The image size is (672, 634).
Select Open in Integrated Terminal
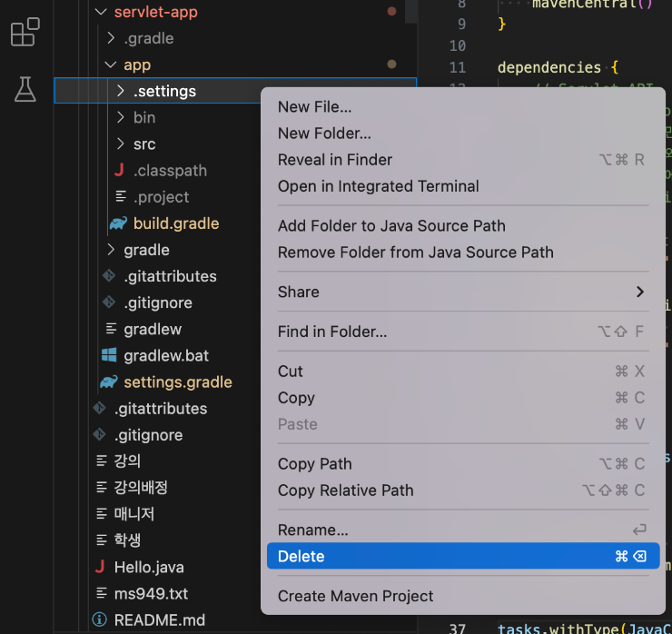463,186
